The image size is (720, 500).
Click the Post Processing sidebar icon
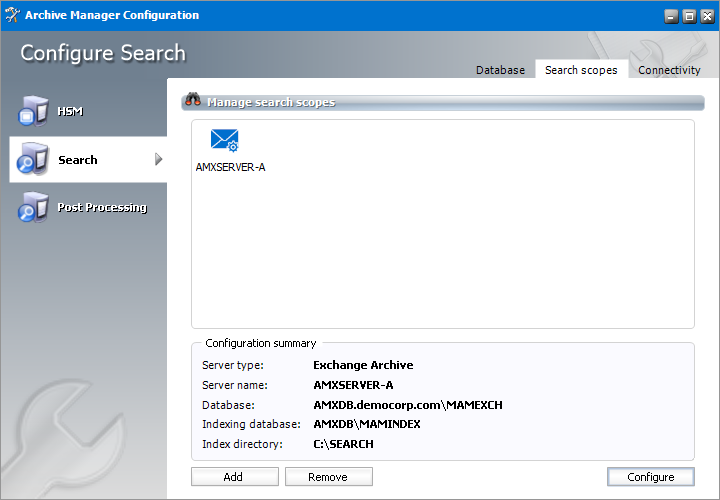33,208
